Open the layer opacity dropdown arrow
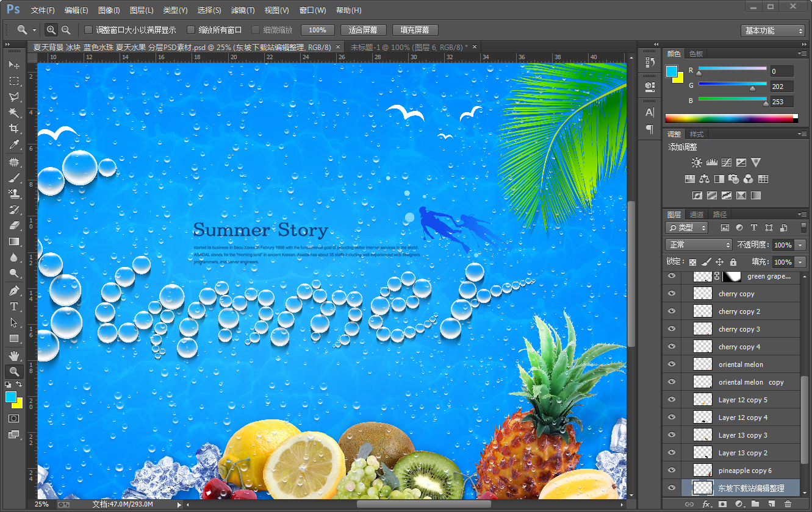The image size is (812, 512). coord(800,245)
